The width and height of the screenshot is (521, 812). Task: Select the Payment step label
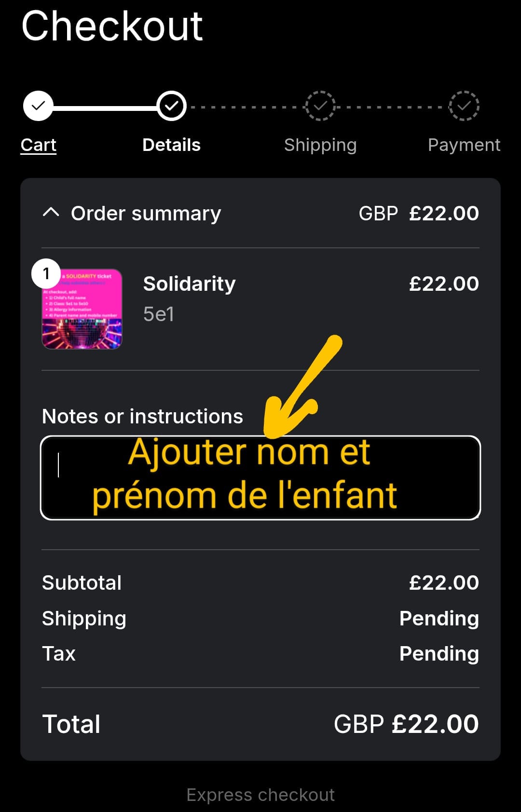[464, 145]
